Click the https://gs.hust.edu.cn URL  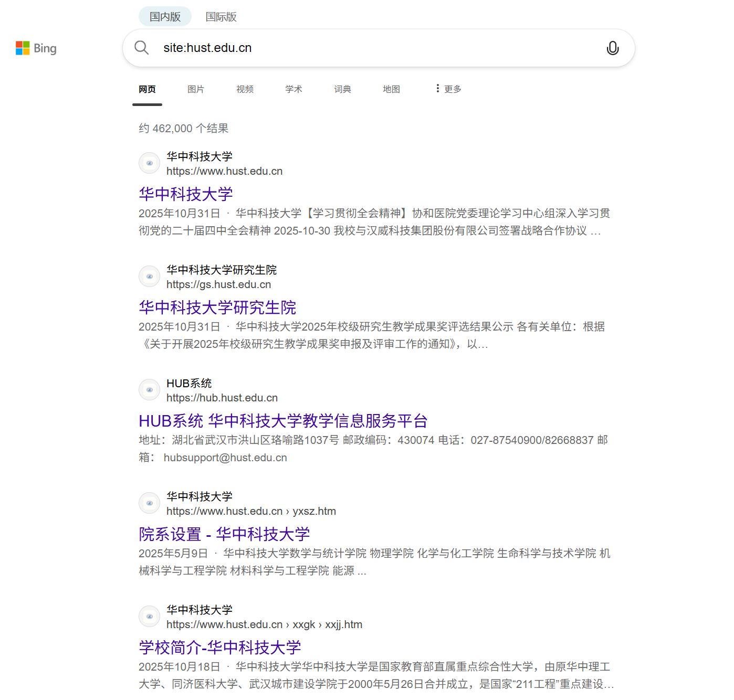pos(219,284)
